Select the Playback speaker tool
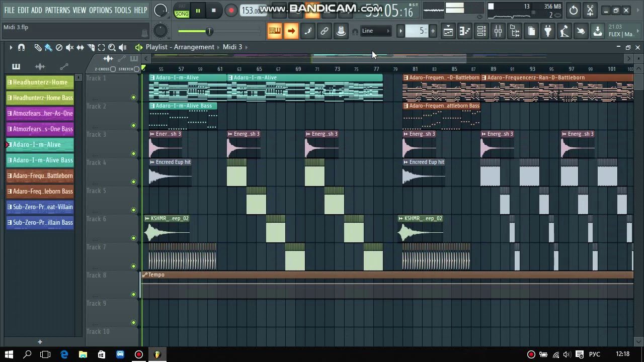 click(122, 47)
